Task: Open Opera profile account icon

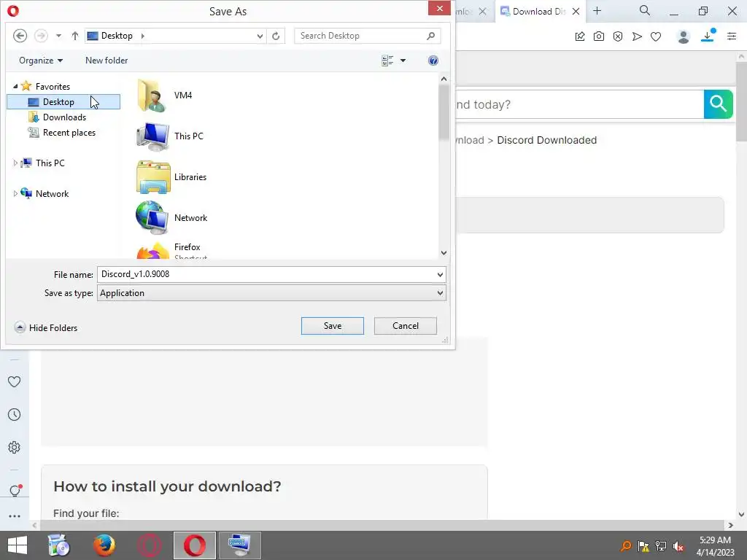Action: click(684, 36)
